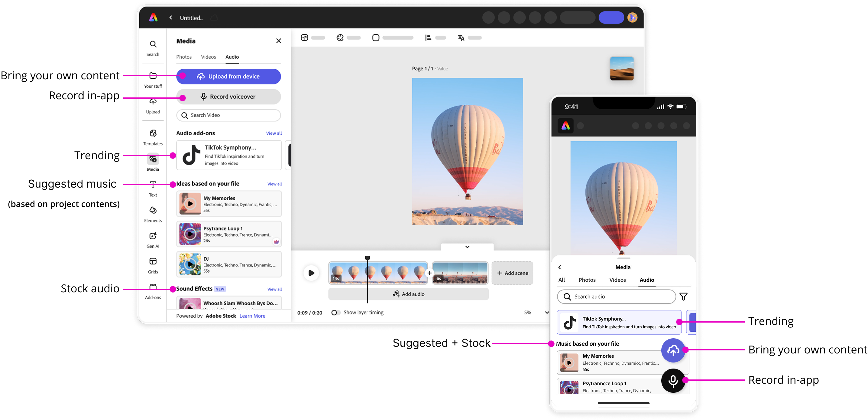Click the timeline playhead marker
The image size is (868, 420).
368,258
